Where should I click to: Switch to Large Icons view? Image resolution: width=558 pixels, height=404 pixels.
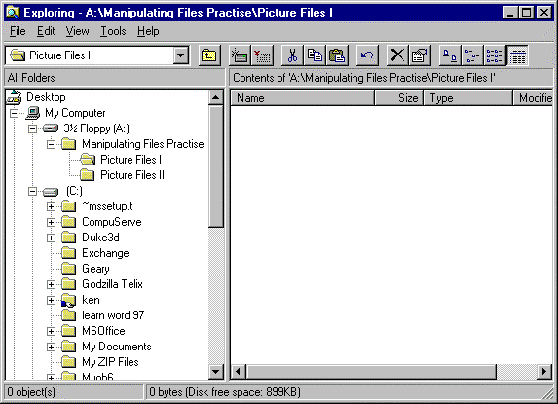pyautogui.click(x=450, y=56)
